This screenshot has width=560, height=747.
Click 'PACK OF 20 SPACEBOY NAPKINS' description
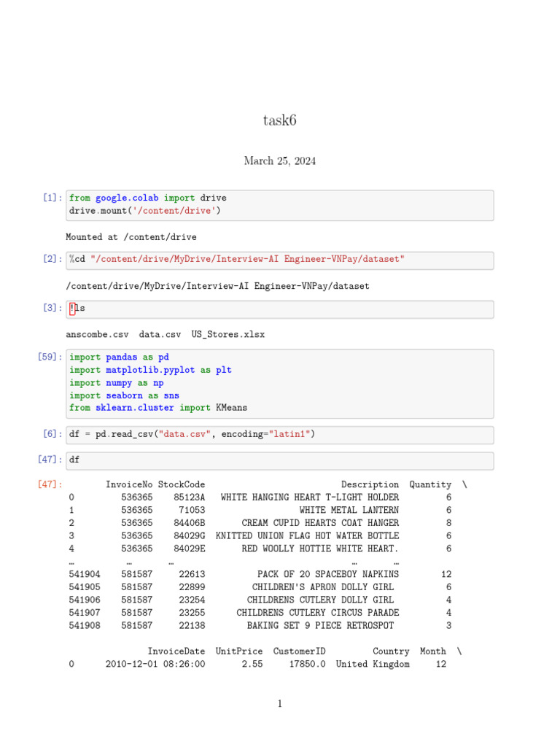328,575
